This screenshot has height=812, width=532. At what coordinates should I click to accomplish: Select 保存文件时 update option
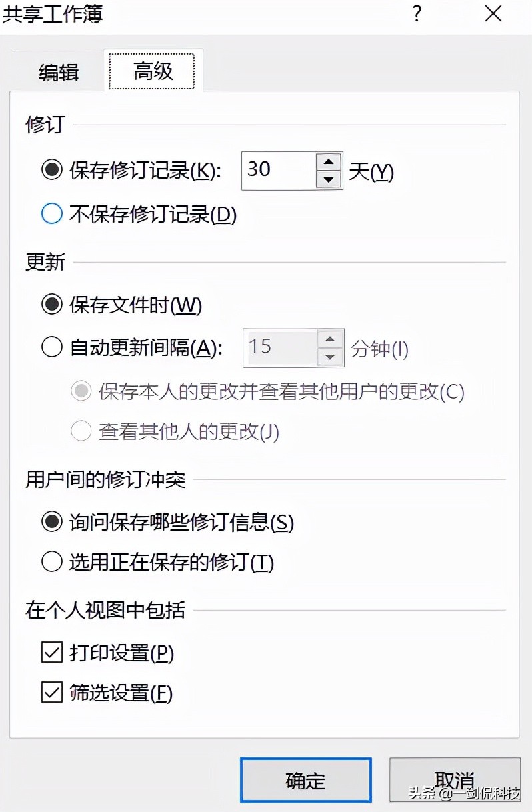pos(51,305)
